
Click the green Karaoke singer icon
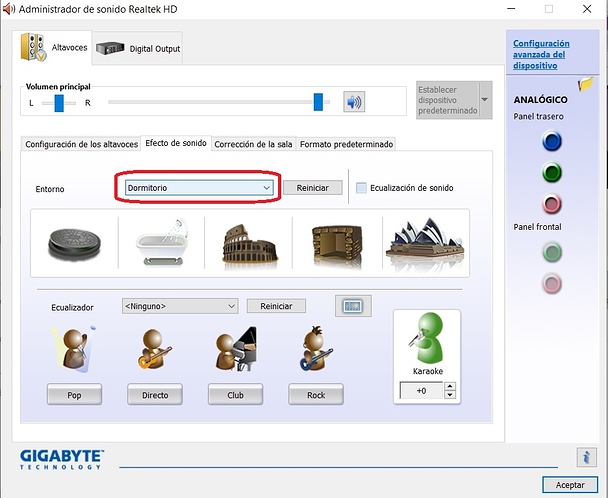click(x=427, y=338)
